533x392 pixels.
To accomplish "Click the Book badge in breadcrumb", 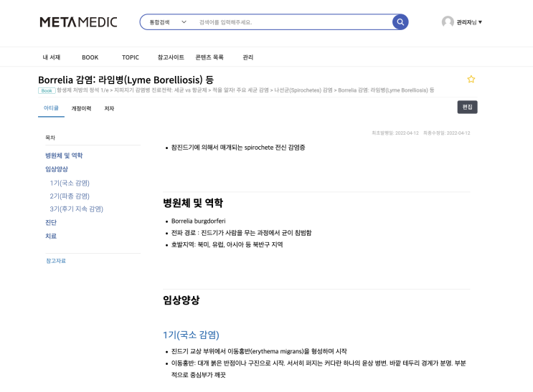I will [47, 91].
